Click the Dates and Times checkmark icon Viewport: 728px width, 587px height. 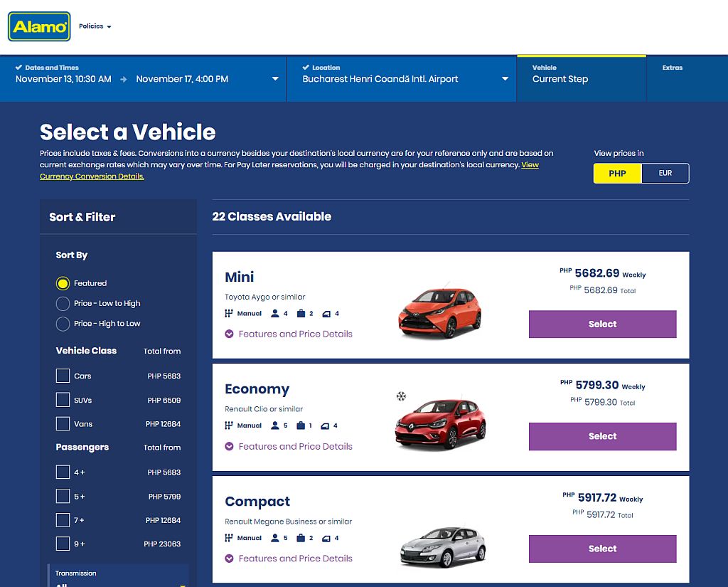pyautogui.click(x=18, y=68)
